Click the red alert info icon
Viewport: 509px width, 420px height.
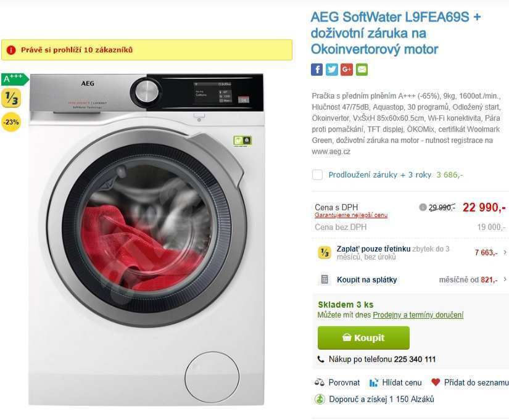[x=11, y=50]
